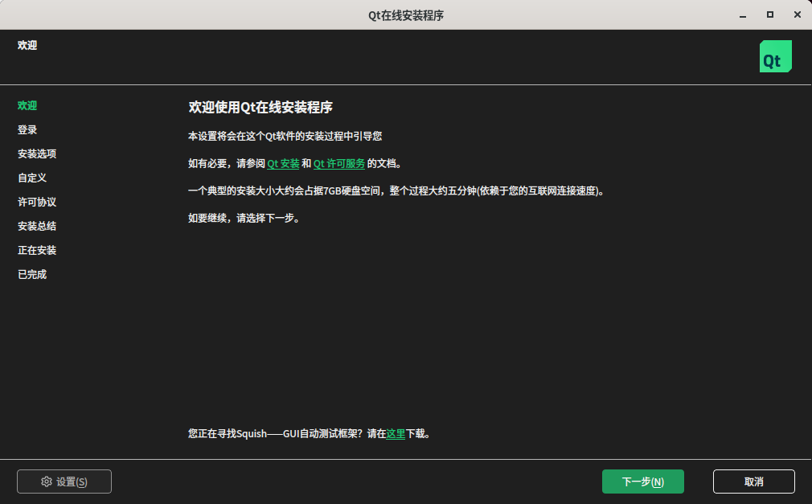812x504 pixels.
Task: Click the window title Qt在线安装程序
Action: (x=406, y=15)
